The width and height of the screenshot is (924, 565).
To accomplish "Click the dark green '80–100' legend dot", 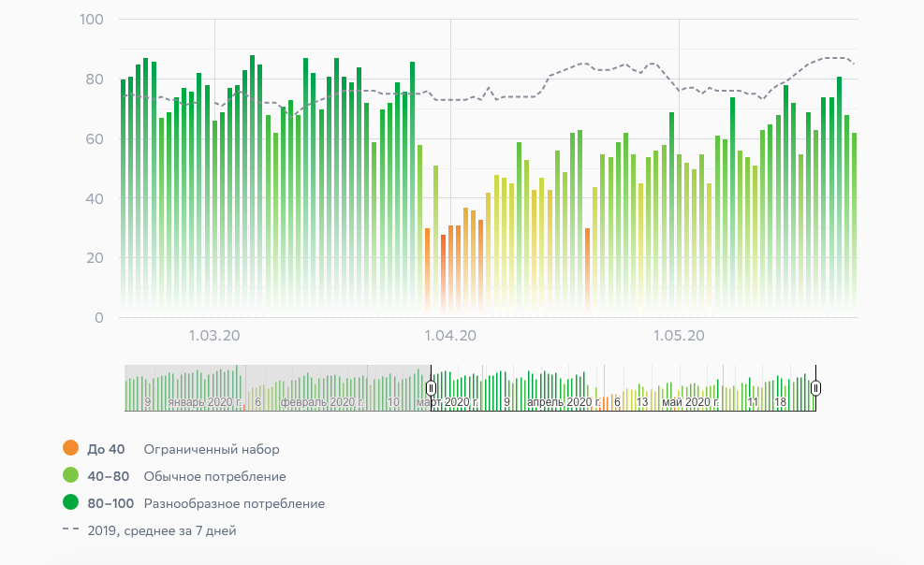I will (x=70, y=503).
